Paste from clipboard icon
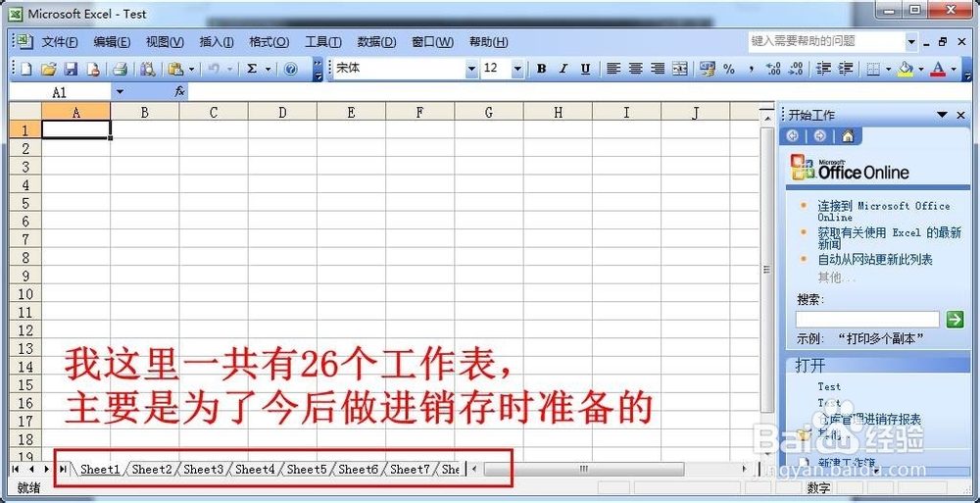980x503 pixels. (x=176, y=69)
